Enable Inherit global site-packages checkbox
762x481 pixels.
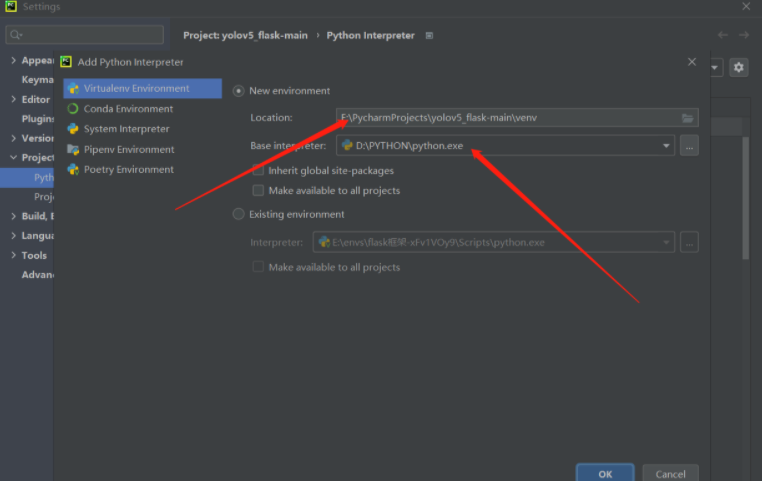(x=258, y=171)
